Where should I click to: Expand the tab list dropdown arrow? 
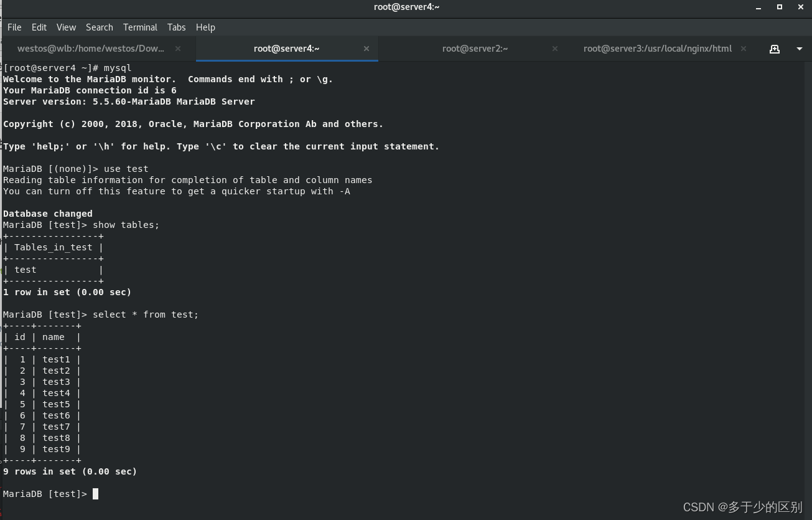coord(800,49)
